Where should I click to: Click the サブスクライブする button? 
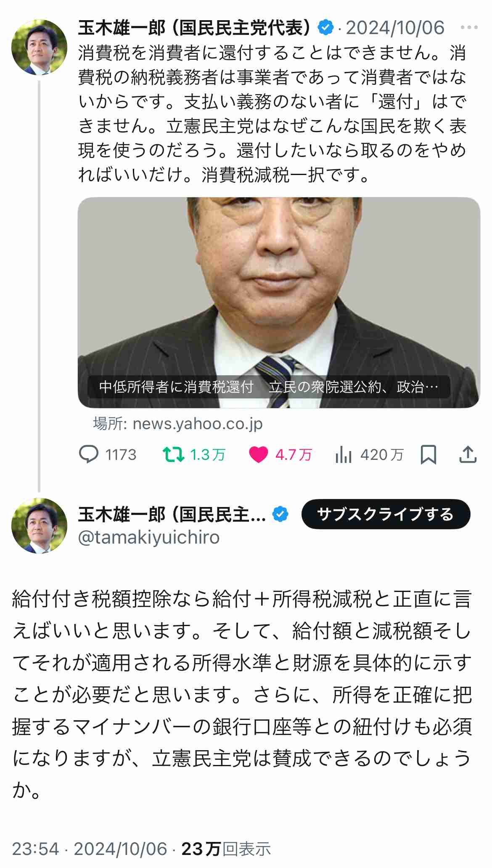(x=386, y=514)
